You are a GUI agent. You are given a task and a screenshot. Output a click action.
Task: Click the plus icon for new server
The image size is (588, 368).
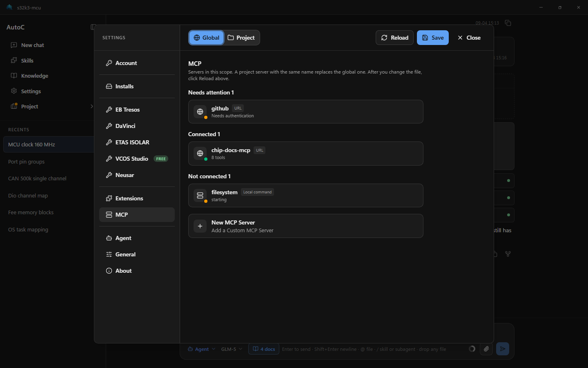(200, 226)
